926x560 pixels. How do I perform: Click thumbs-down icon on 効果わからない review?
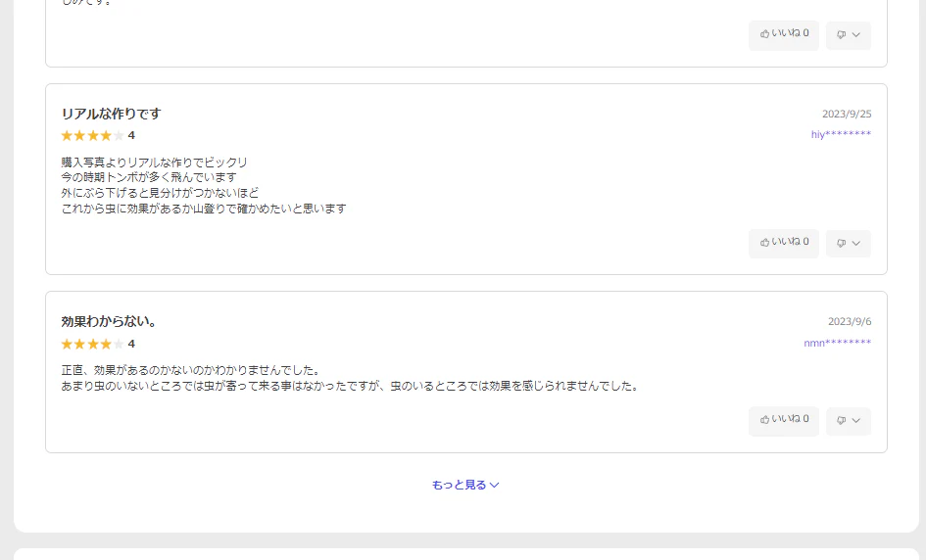coord(841,422)
